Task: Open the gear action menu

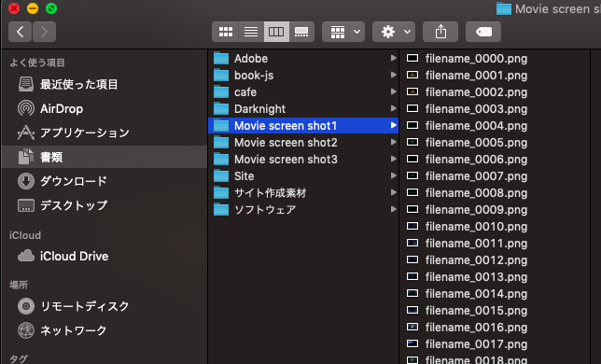Action: (x=394, y=32)
